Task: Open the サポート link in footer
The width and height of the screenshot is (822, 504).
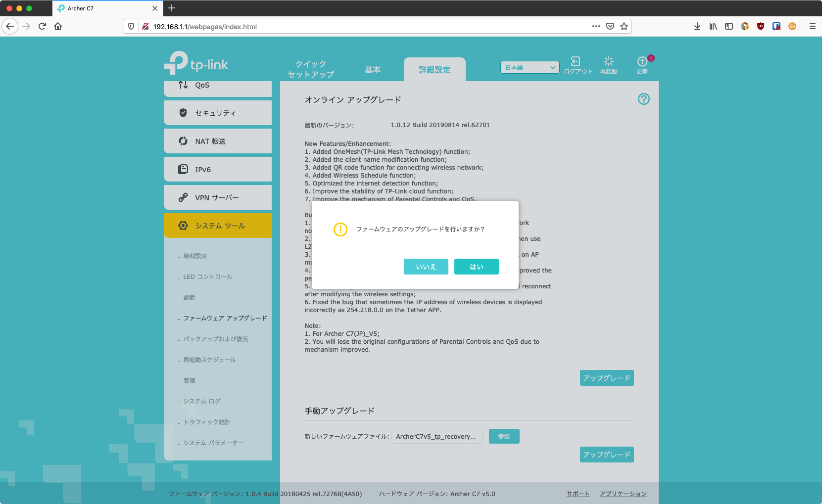Action: point(578,494)
